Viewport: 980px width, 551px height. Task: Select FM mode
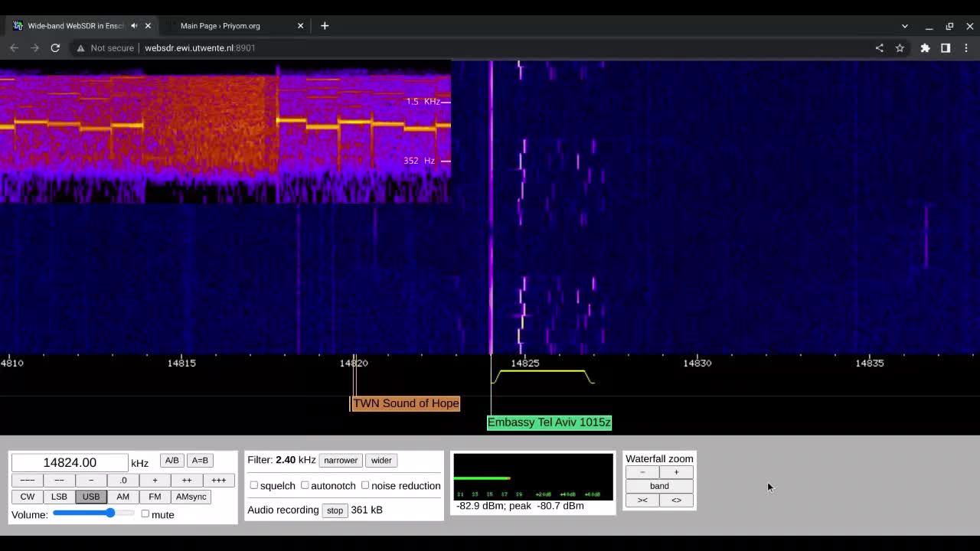155,497
